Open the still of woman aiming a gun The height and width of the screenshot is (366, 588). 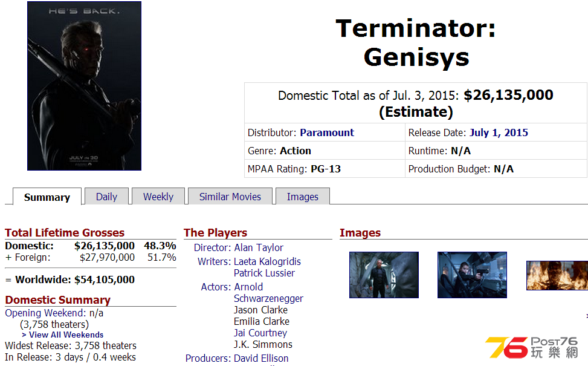pyautogui.click(x=472, y=275)
